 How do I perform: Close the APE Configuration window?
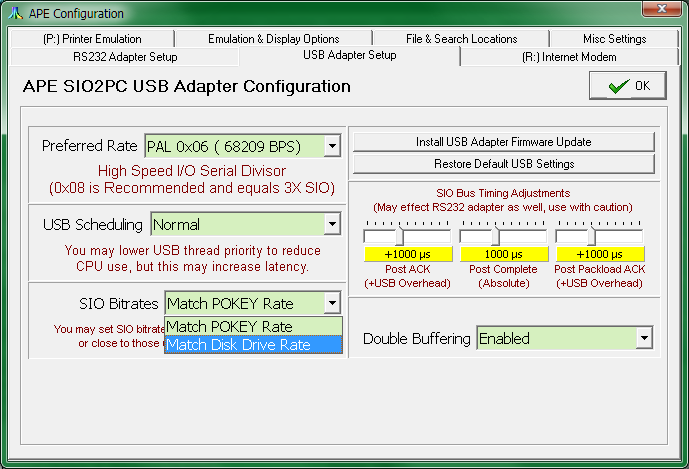click(x=661, y=9)
